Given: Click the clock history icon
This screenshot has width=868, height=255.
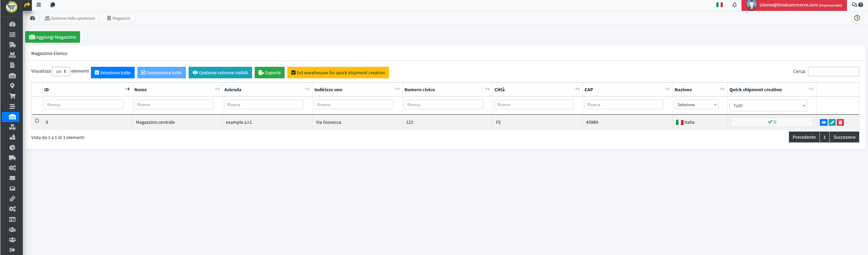Looking at the screenshot, I should (x=857, y=18).
